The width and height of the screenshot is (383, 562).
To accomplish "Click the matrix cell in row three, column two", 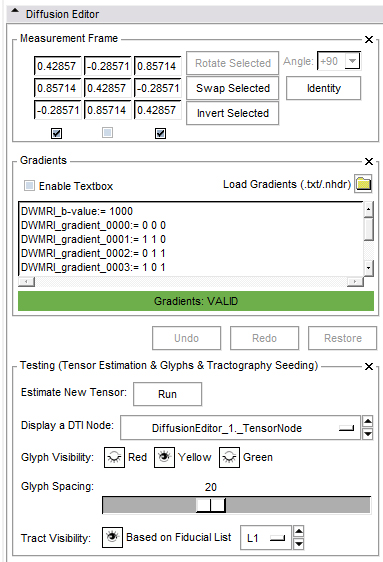I will 107,110.
